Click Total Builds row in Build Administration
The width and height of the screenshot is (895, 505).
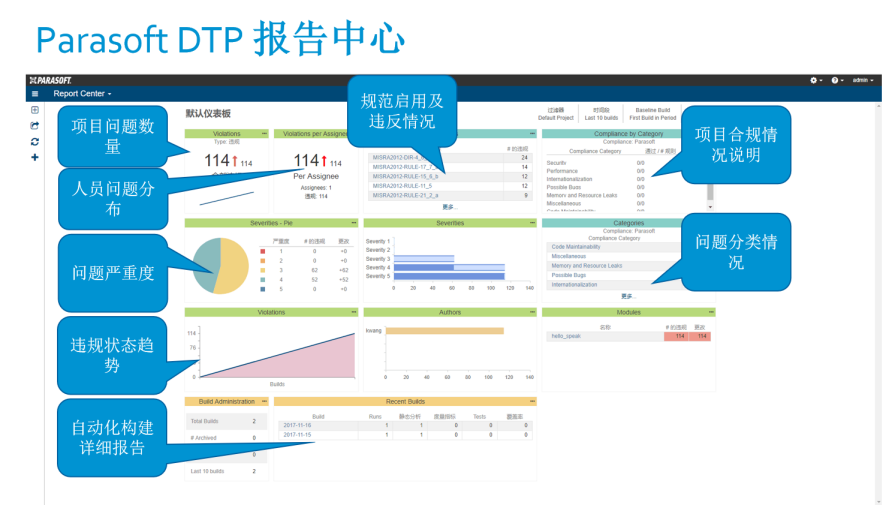click(226, 421)
